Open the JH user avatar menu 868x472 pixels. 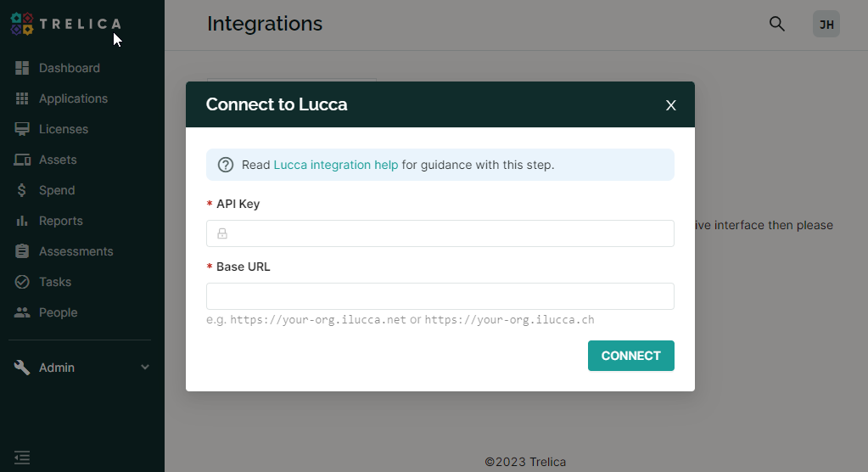click(x=826, y=24)
